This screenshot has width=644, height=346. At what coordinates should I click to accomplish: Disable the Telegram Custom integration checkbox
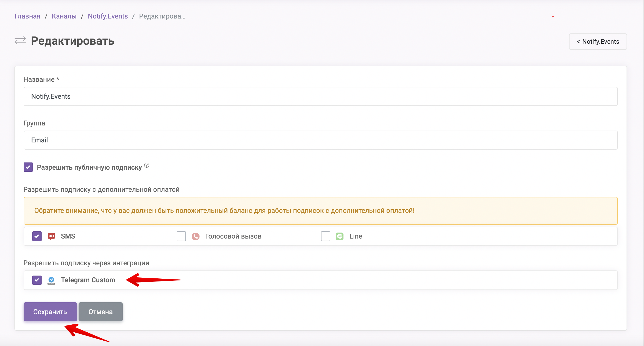pos(37,280)
